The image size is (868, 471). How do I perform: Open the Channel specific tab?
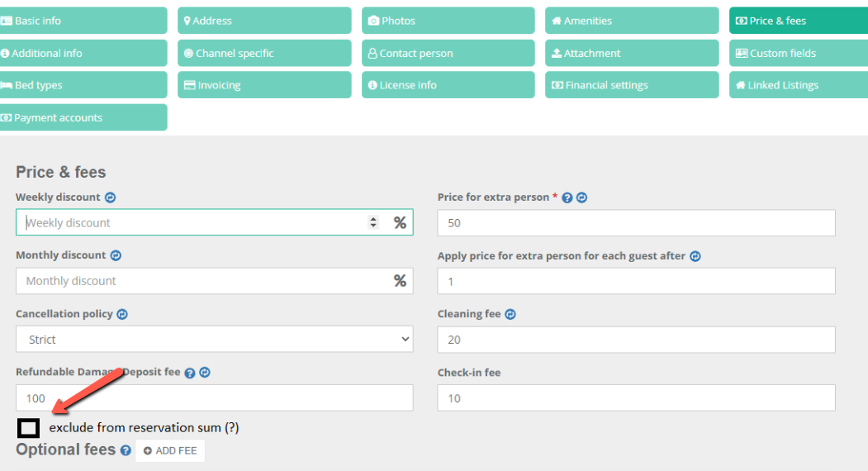[x=264, y=53]
